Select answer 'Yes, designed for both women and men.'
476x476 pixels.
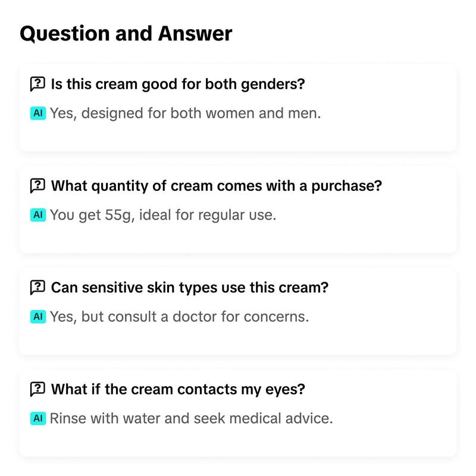click(185, 113)
